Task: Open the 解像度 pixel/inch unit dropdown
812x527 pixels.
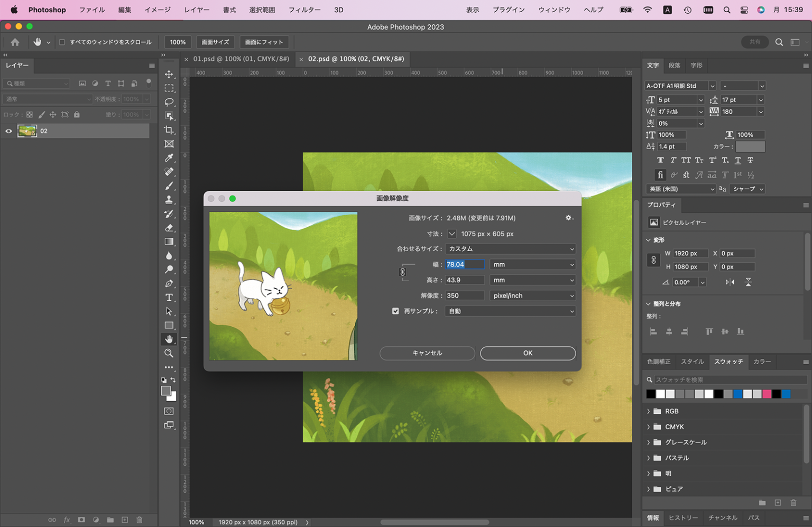Action: point(532,295)
